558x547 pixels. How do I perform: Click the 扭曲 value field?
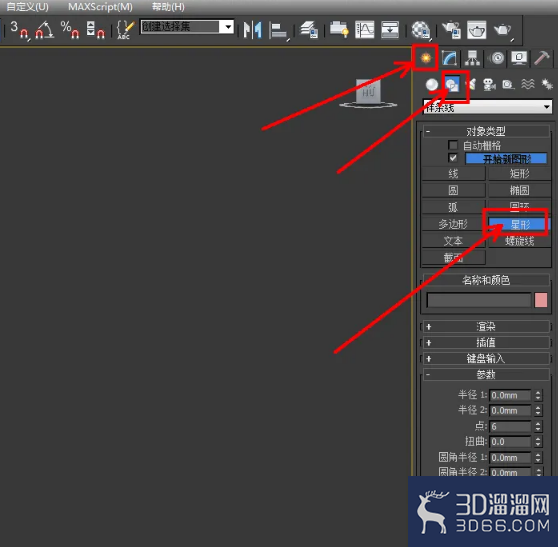coord(510,442)
